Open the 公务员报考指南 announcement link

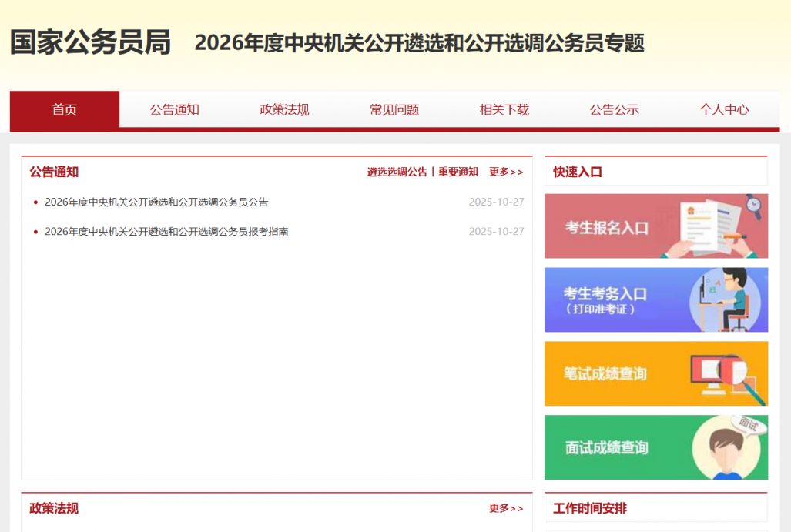166,232
